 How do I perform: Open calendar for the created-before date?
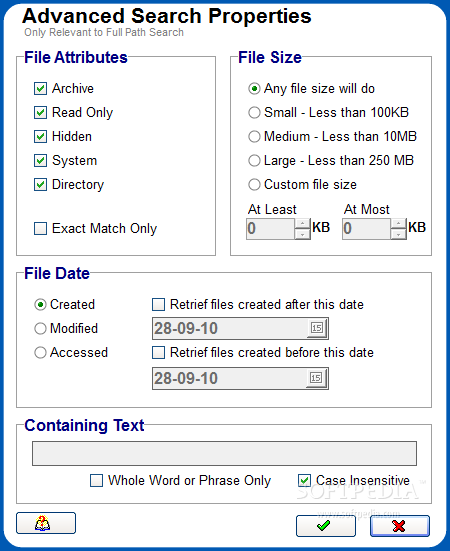coord(317,378)
